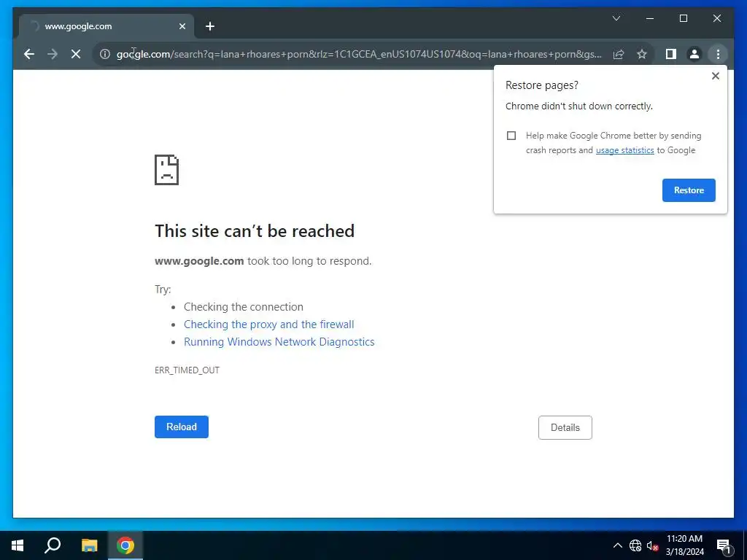Open the network status tray icon
This screenshot has width=747, height=560.
click(635, 545)
